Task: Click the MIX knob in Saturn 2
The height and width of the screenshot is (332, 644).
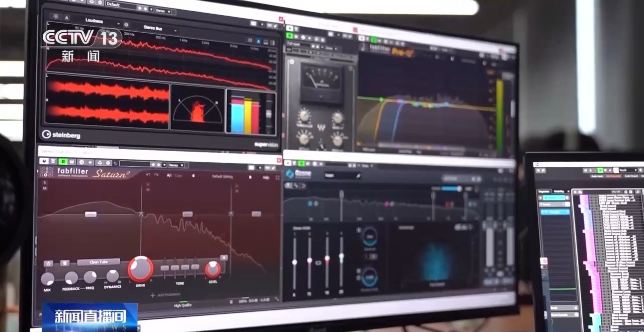Action: 48,278
